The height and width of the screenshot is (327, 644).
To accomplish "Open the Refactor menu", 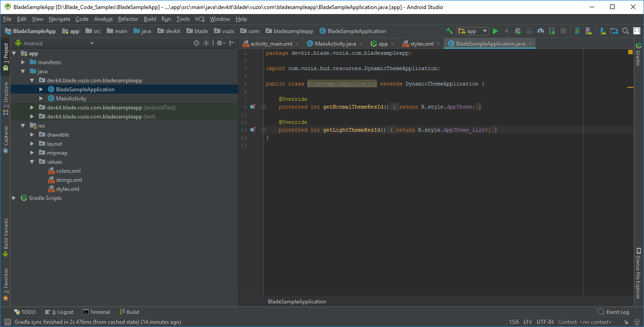I will point(128,19).
